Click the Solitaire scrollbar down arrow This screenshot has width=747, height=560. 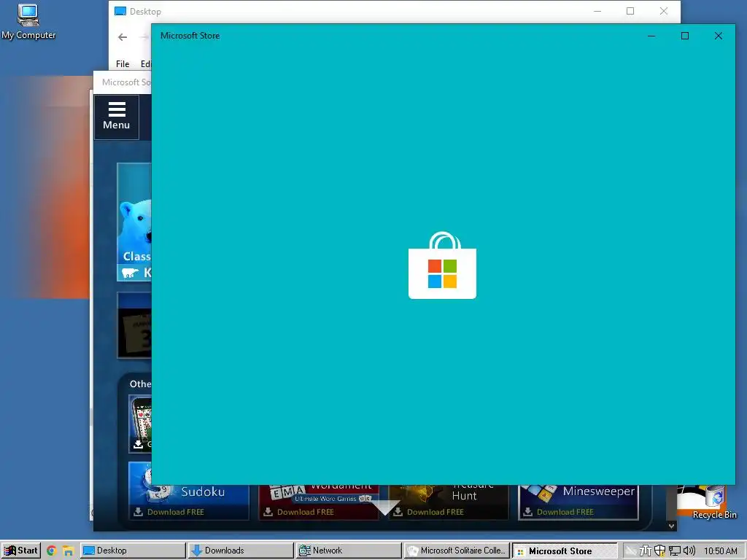[x=671, y=526]
